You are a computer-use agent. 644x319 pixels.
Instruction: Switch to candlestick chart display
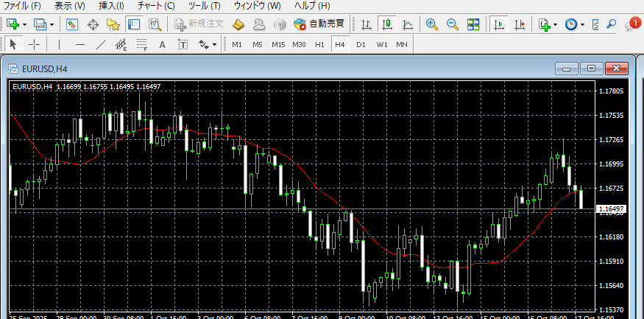tap(386, 24)
